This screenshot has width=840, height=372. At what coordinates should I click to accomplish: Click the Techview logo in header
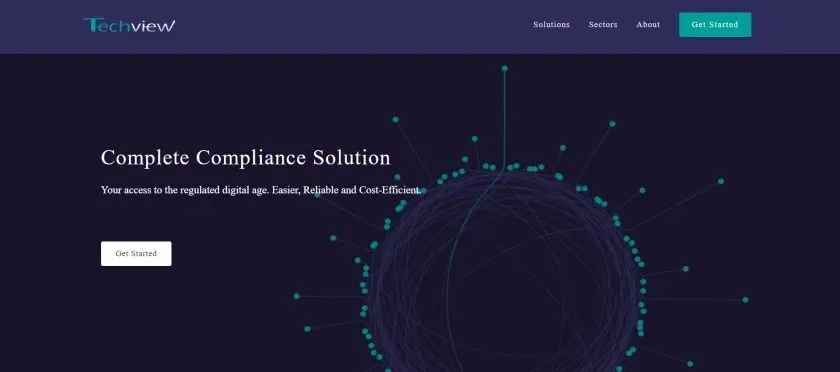pyautogui.click(x=129, y=25)
